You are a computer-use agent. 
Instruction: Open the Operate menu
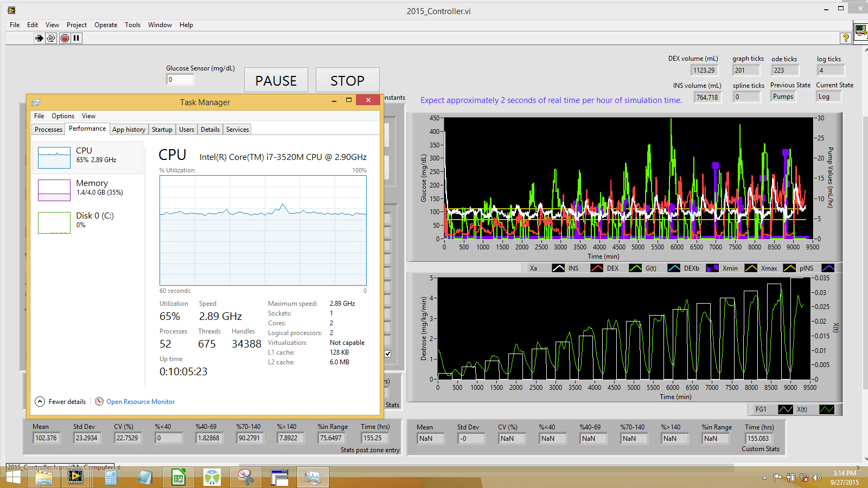pyautogui.click(x=106, y=25)
